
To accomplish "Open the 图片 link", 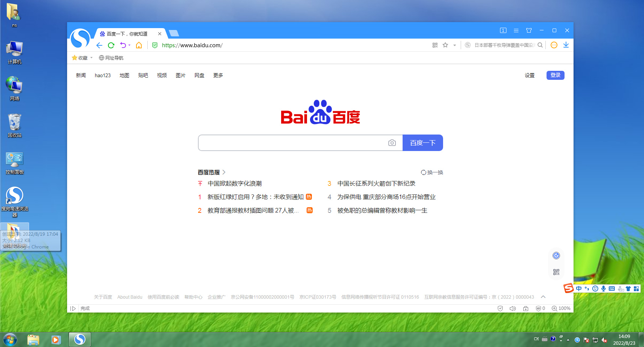I will [181, 75].
